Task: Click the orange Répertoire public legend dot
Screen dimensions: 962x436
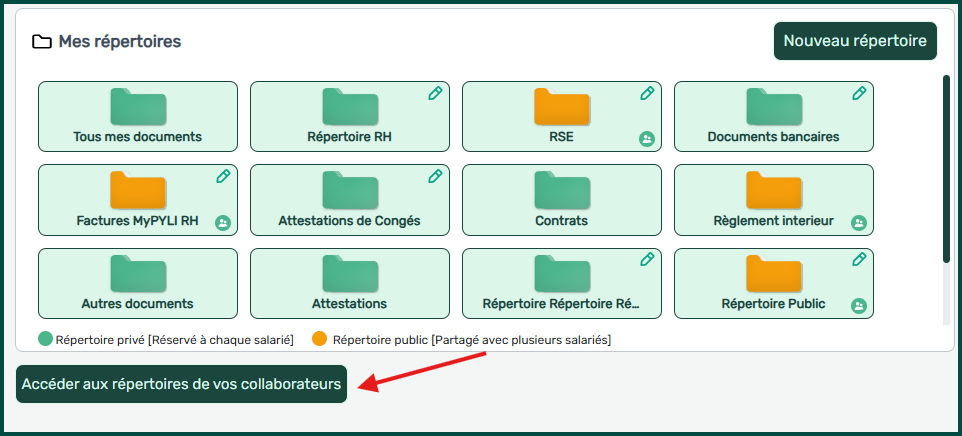Action: click(x=320, y=340)
